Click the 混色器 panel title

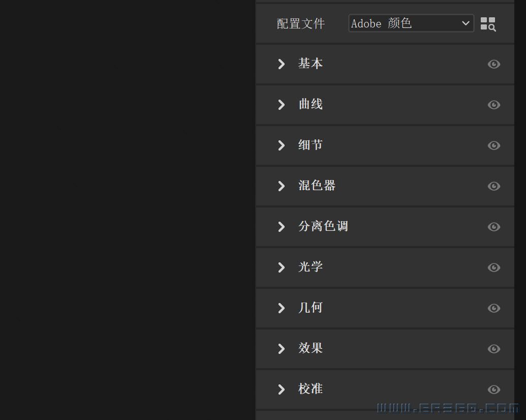click(317, 186)
